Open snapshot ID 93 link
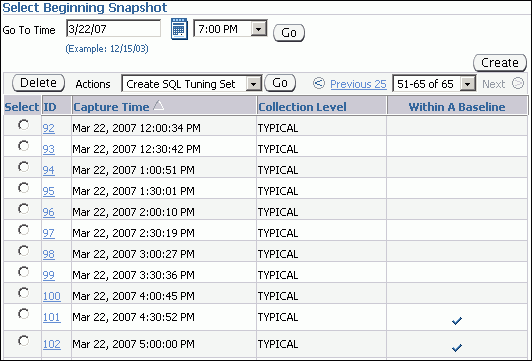 click(x=49, y=149)
